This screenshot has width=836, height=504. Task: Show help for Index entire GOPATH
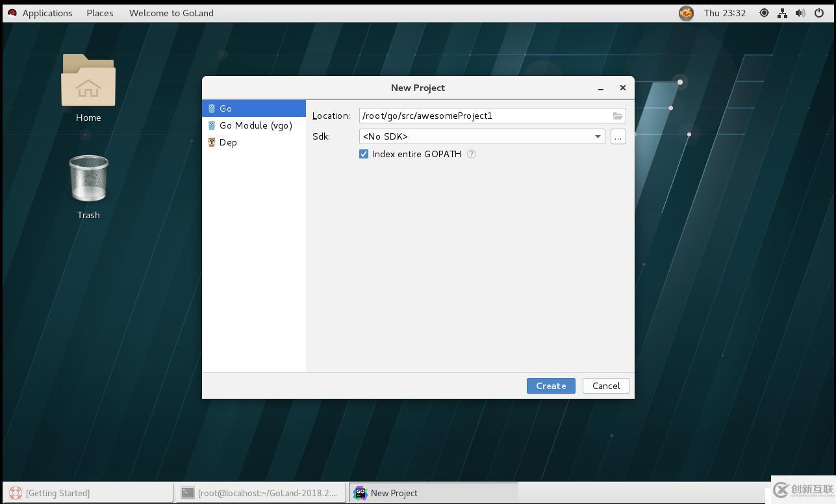472,154
